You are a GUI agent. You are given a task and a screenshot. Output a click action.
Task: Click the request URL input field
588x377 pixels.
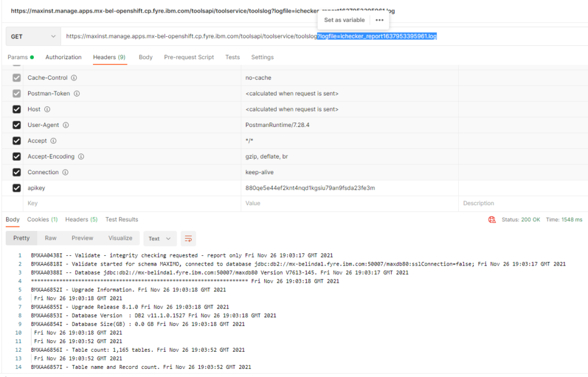pos(324,36)
